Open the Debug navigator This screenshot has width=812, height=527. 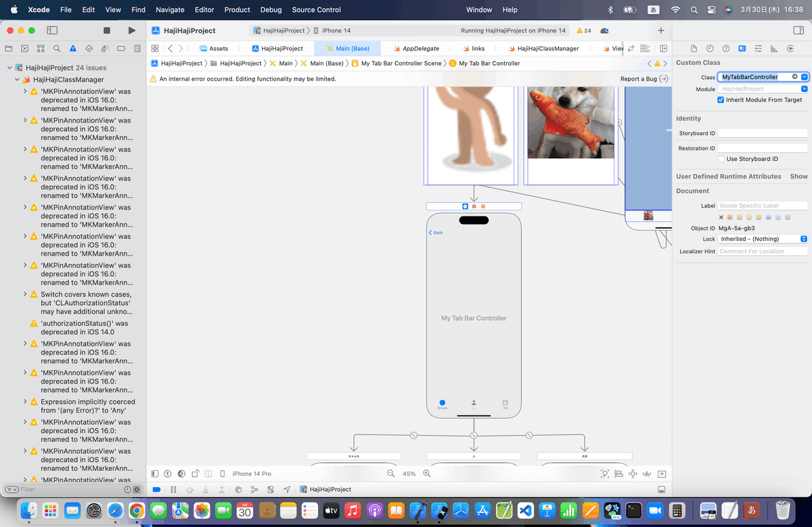click(105, 49)
